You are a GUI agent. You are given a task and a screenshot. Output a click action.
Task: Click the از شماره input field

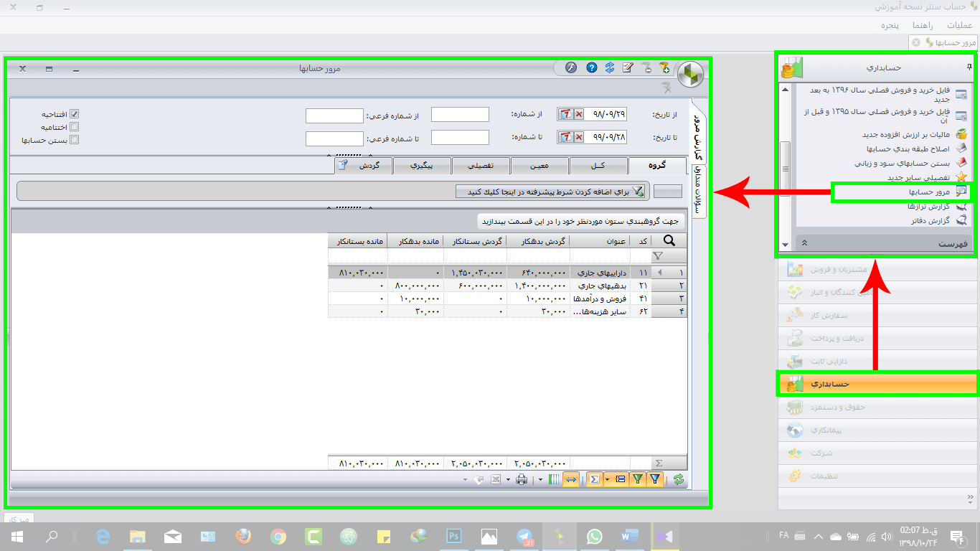click(460, 115)
